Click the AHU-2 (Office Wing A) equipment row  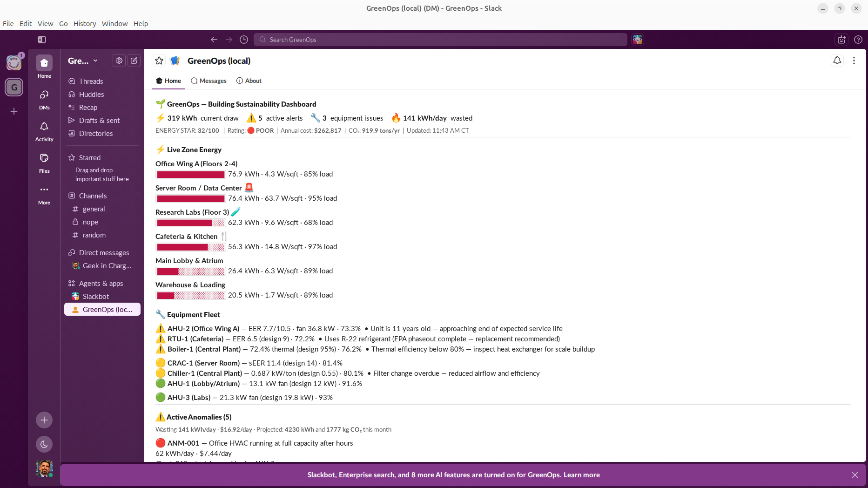coord(359,329)
